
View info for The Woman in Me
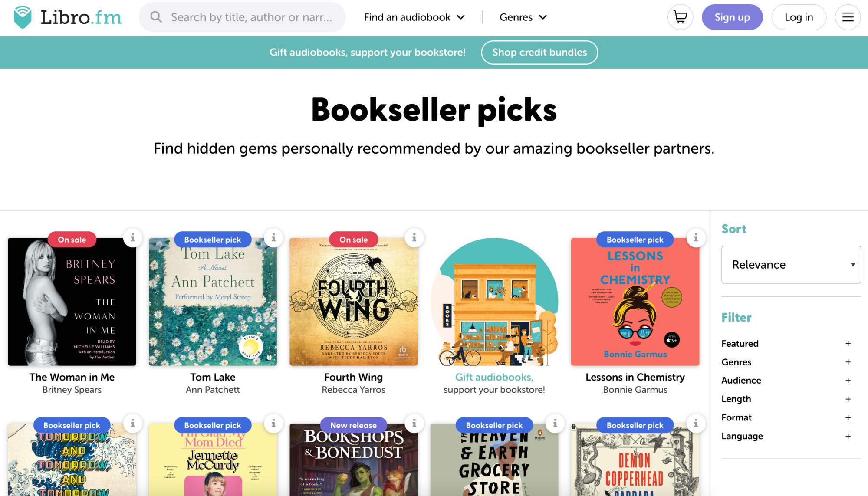pyautogui.click(x=133, y=238)
